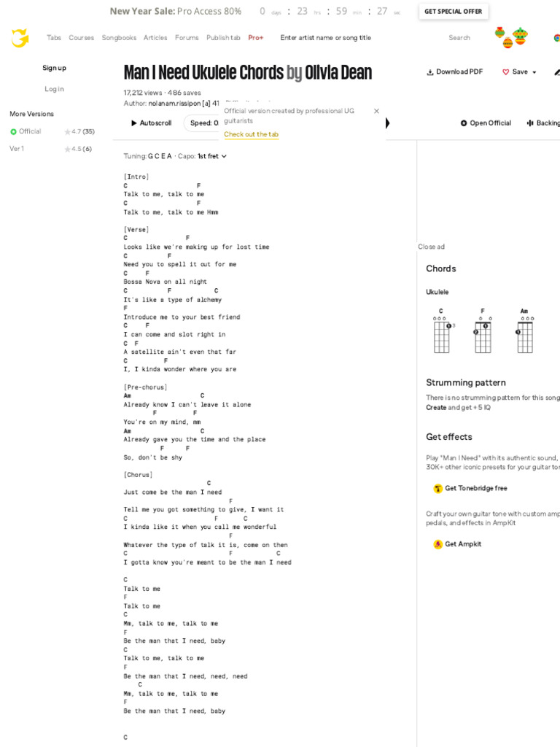560x747 pixels.
Task: Open the Capo 1st fret dropdown
Action: 212,156
